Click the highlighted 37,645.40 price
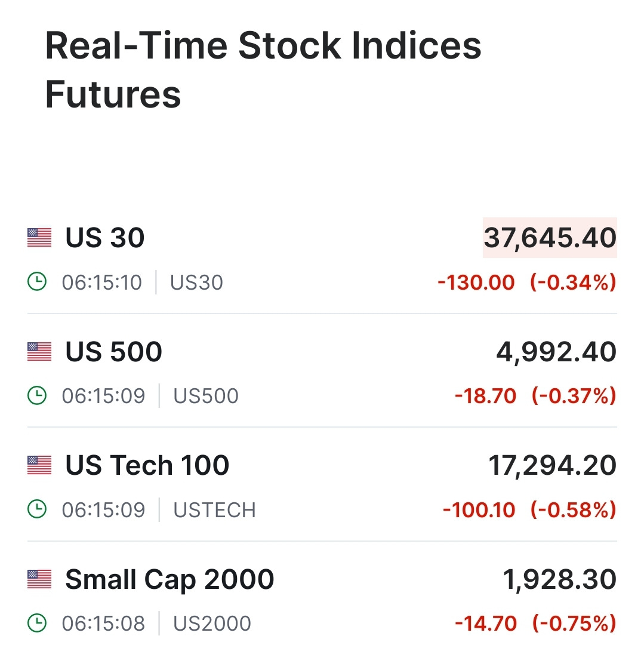The height and width of the screenshot is (651, 644). [550, 238]
